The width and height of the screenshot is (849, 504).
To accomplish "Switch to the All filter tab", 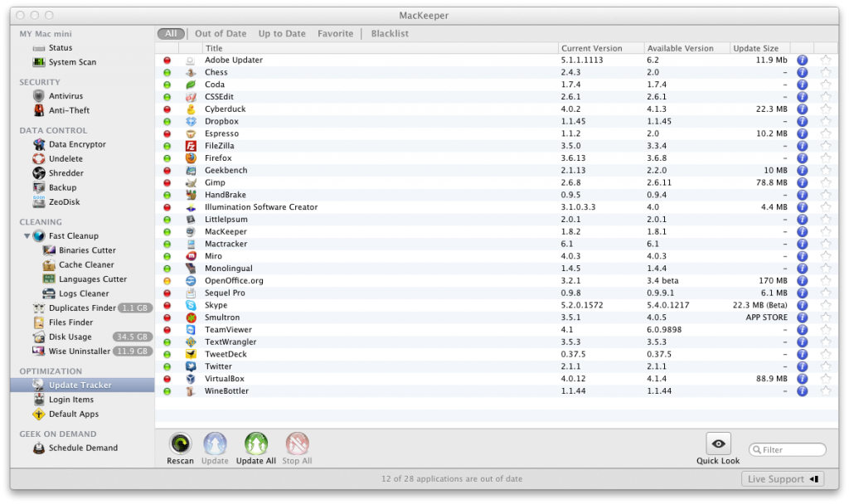I will tap(171, 33).
